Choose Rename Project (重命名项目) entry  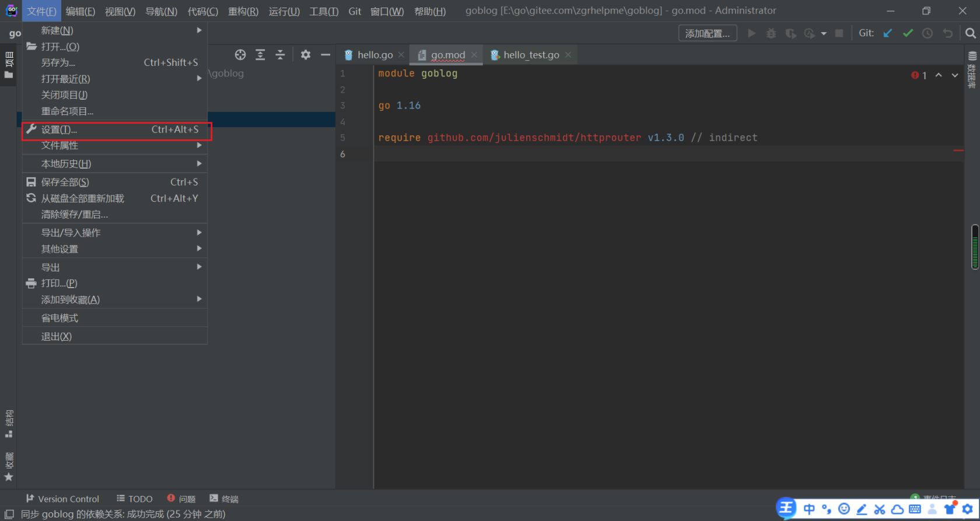point(115,111)
